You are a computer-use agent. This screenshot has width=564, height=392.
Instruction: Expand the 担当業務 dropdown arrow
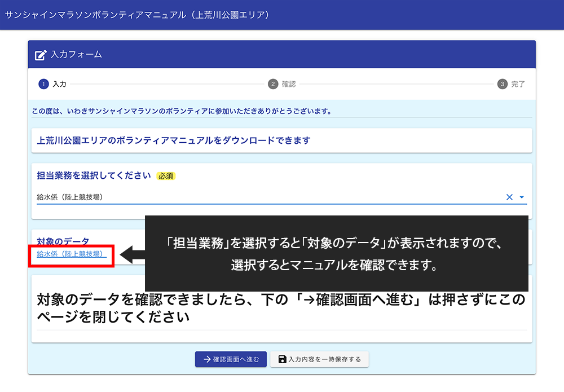[x=522, y=197]
